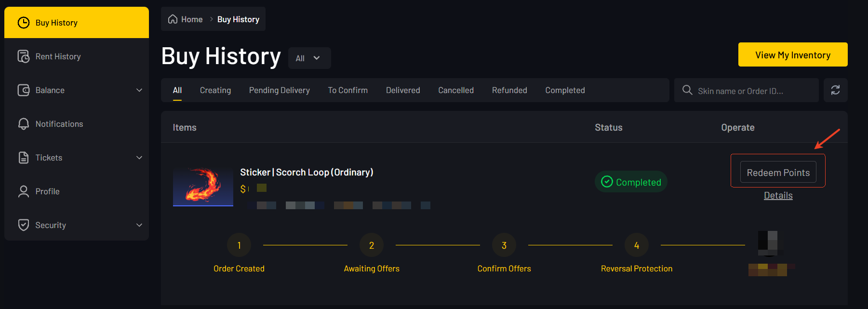Open the order Details link
Screen dimensions: 868x309
pos(778,195)
